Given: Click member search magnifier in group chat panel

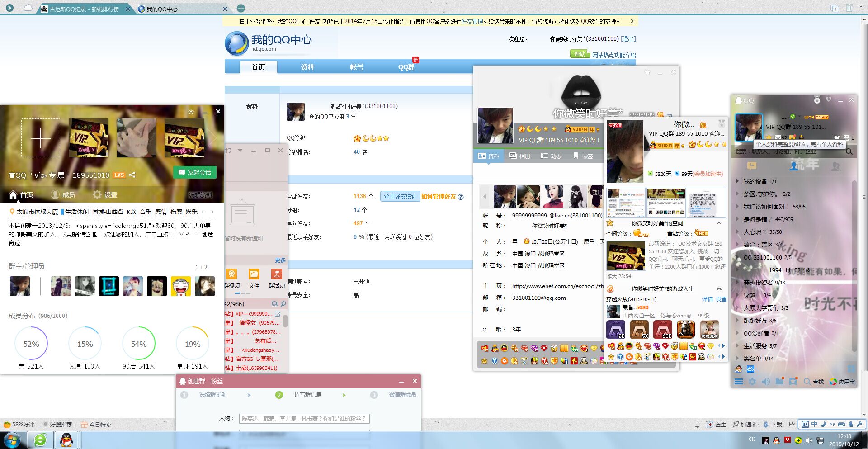Looking at the screenshot, I should pos(283,304).
